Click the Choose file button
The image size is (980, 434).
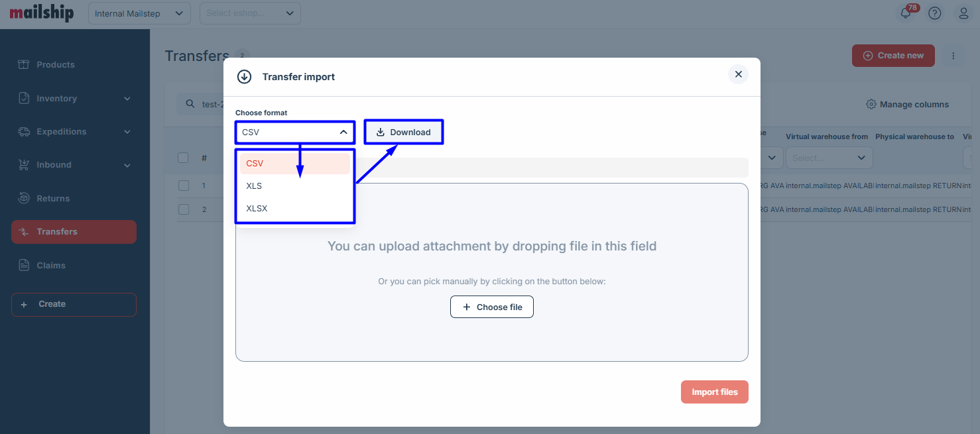tap(492, 307)
